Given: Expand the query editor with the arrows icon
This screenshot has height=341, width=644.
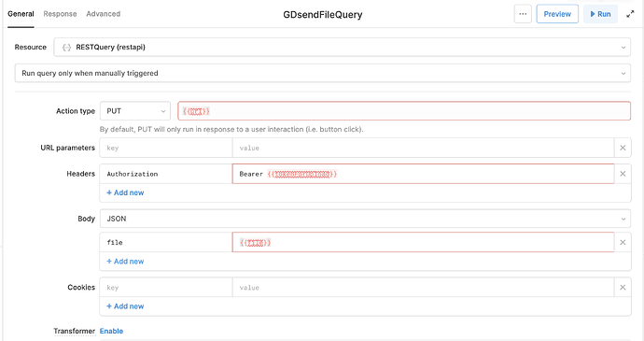Looking at the screenshot, I should pyautogui.click(x=630, y=14).
